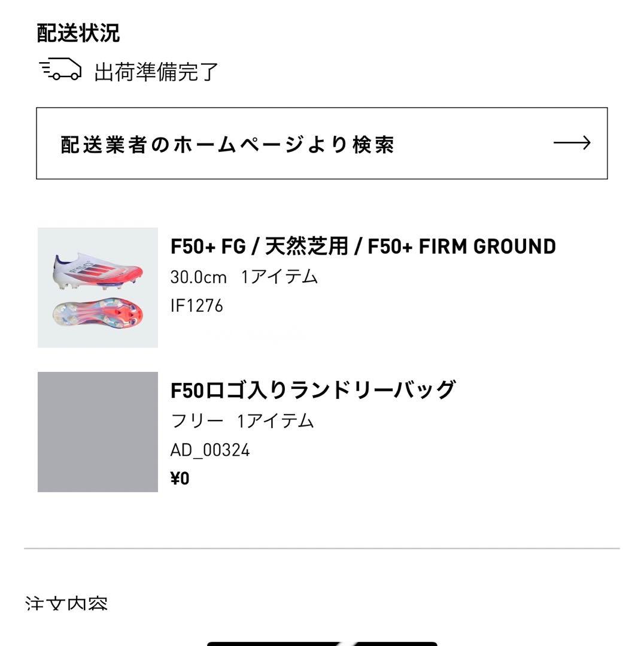Click the arrow icon on the carrier search button
Viewport: 644px width, 646px height.
pos(572,144)
